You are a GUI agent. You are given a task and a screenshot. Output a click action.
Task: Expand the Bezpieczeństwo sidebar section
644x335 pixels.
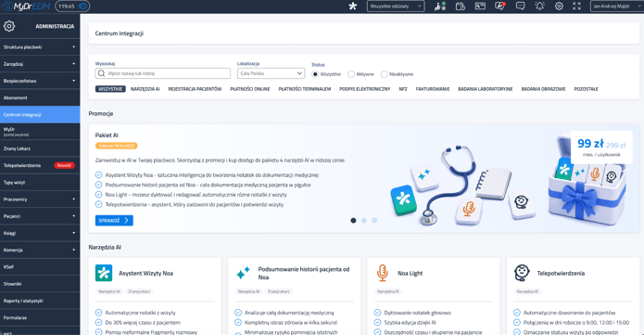coord(40,81)
